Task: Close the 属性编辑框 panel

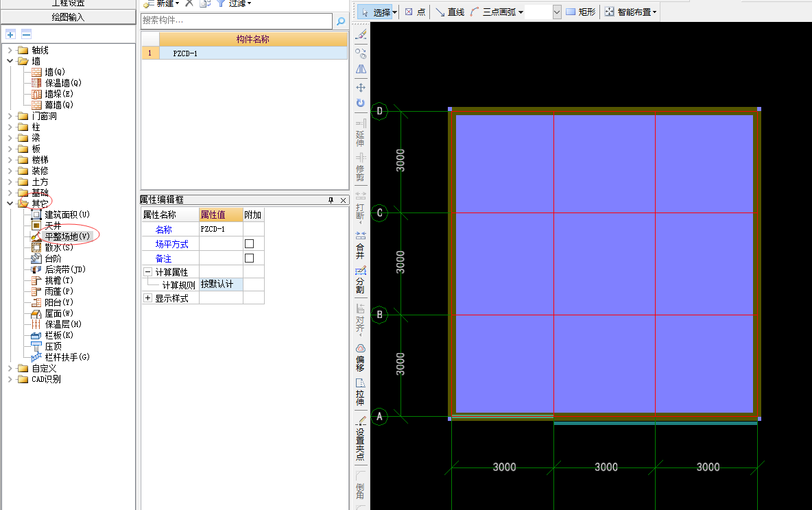Action: click(344, 200)
